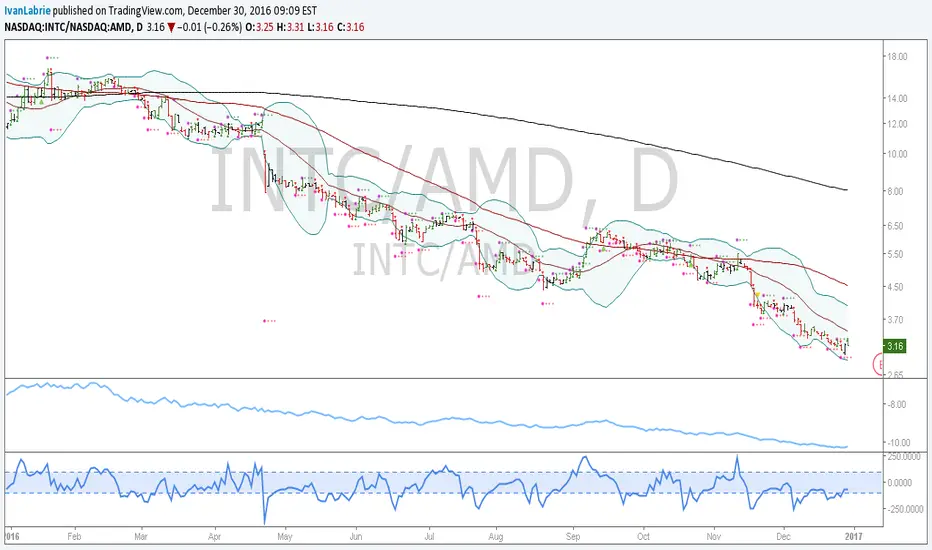932x550 pixels.
Task: Click the 2.65 price axis label
Action: pyautogui.click(x=896, y=374)
